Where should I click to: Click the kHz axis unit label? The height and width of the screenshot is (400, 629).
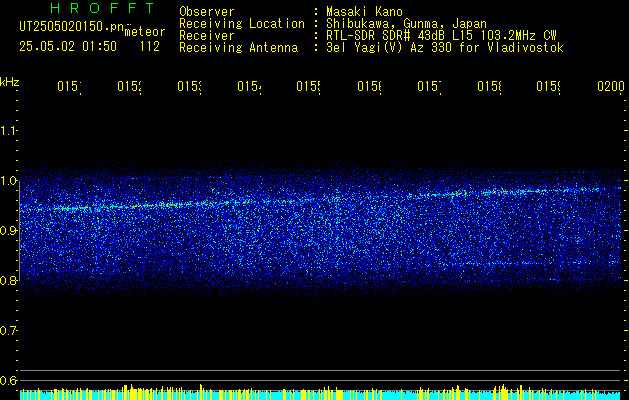pyautogui.click(x=10, y=82)
